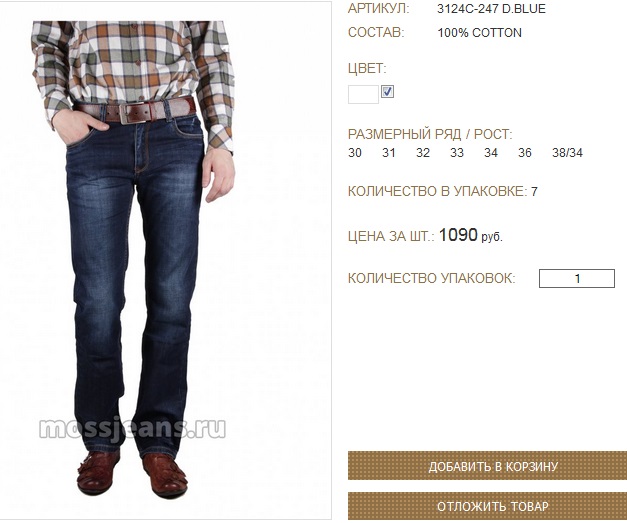
Task: Select size 31
Action: click(x=389, y=153)
